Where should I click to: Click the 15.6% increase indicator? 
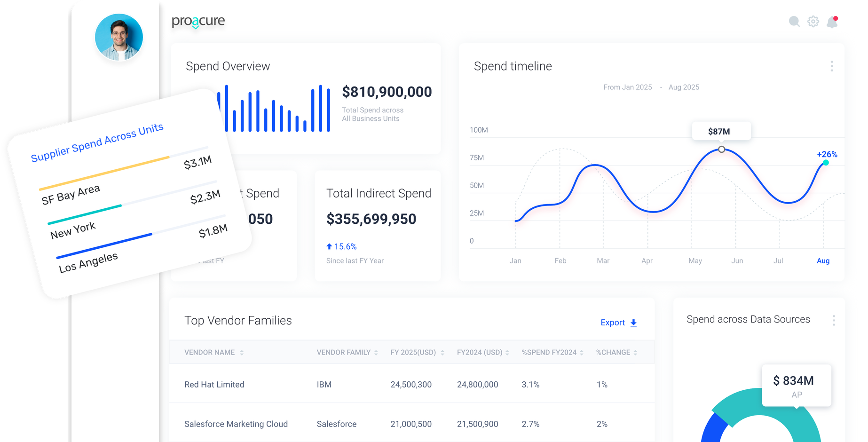tap(341, 246)
